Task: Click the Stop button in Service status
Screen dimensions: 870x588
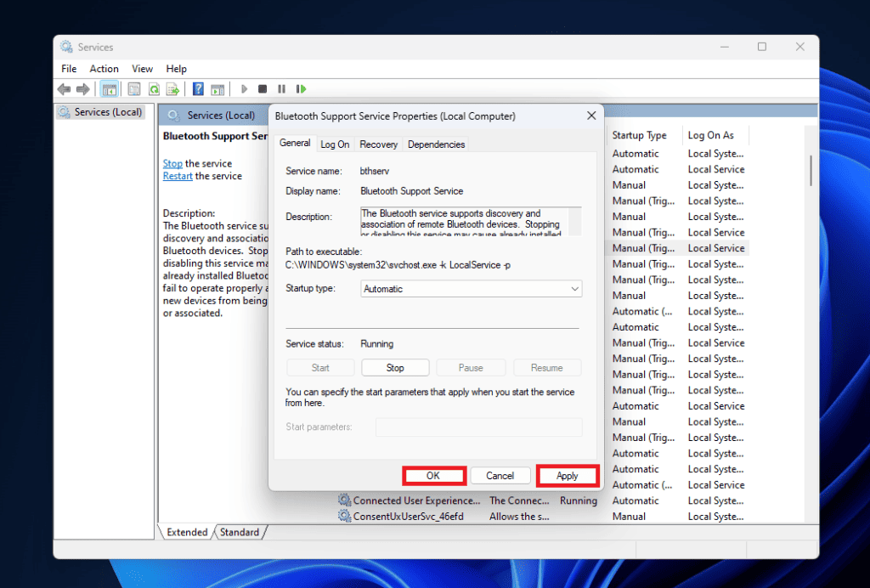Action: point(395,367)
